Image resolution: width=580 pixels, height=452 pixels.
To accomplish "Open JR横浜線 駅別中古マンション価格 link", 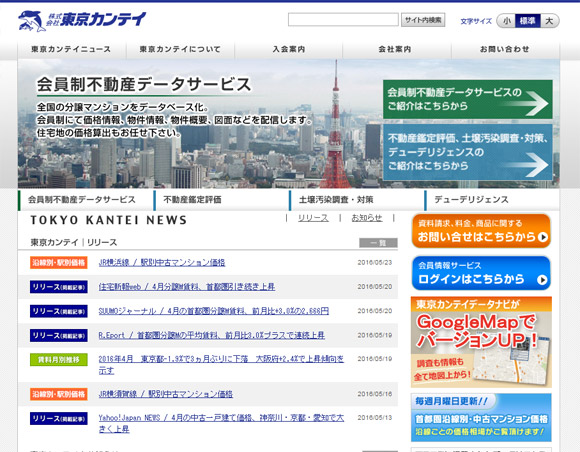I will [162, 263].
